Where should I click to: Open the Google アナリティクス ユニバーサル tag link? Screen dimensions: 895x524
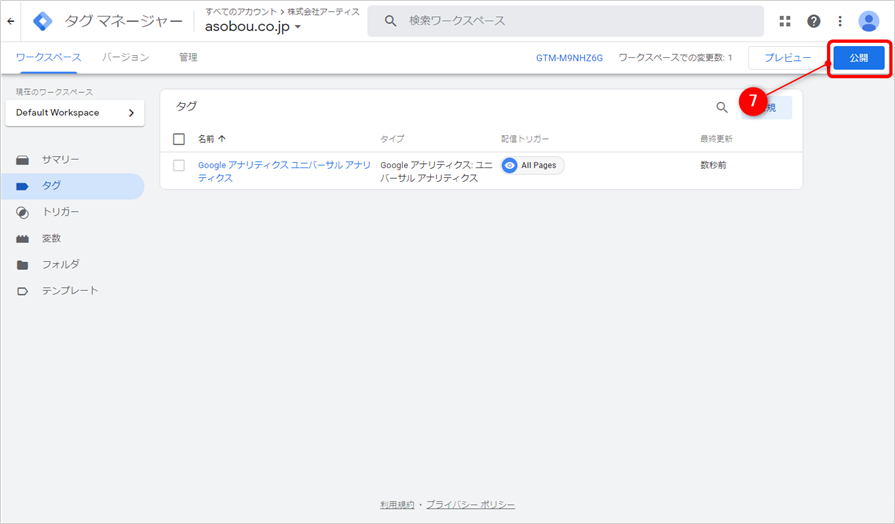coord(284,171)
